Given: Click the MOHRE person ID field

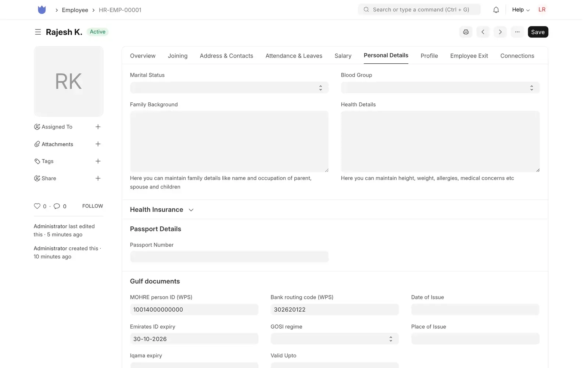Looking at the screenshot, I should click(x=194, y=309).
